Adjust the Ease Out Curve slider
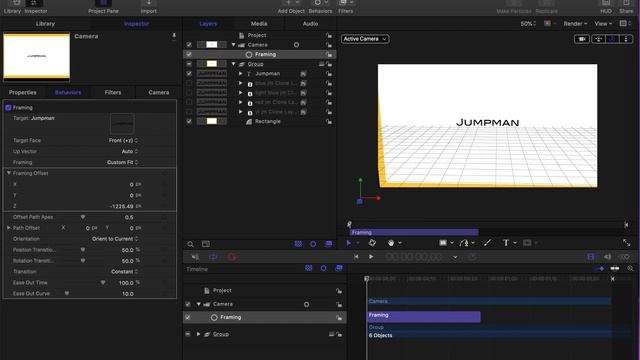 click(67, 293)
